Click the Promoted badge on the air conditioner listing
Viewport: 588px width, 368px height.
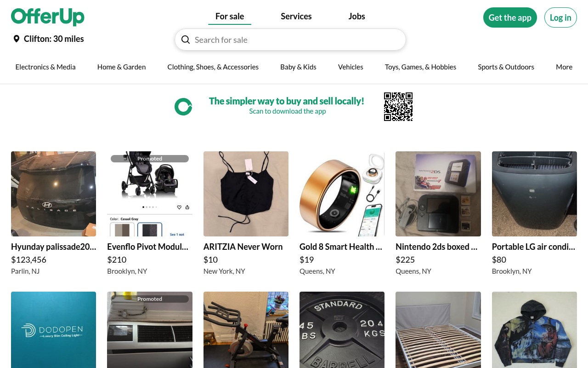point(150,299)
